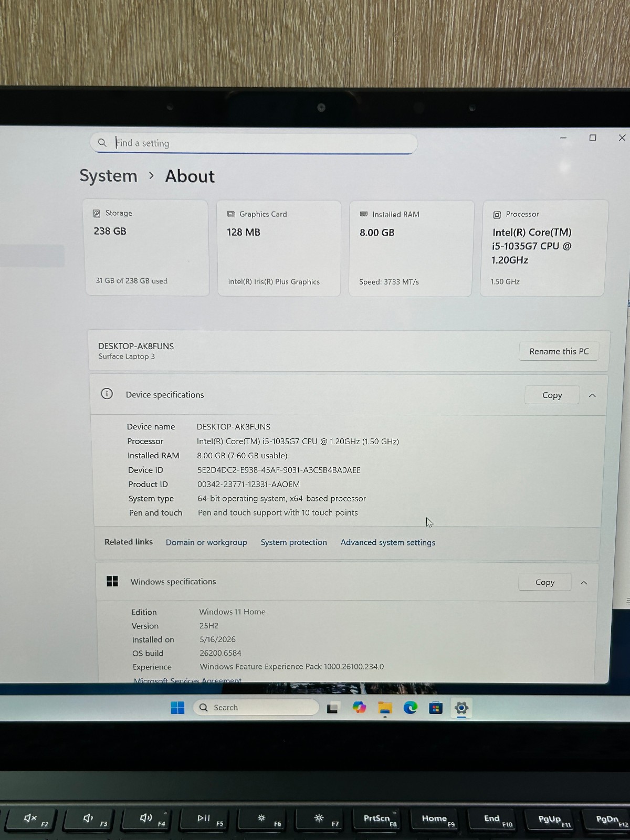Click the Rename this PC button
Image resolution: width=630 pixels, height=840 pixels.
tap(559, 351)
